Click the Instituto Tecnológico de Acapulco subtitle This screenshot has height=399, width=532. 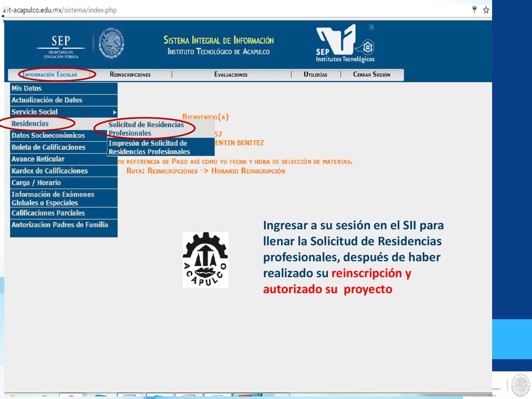pyautogui.click(x=219, y=51)
